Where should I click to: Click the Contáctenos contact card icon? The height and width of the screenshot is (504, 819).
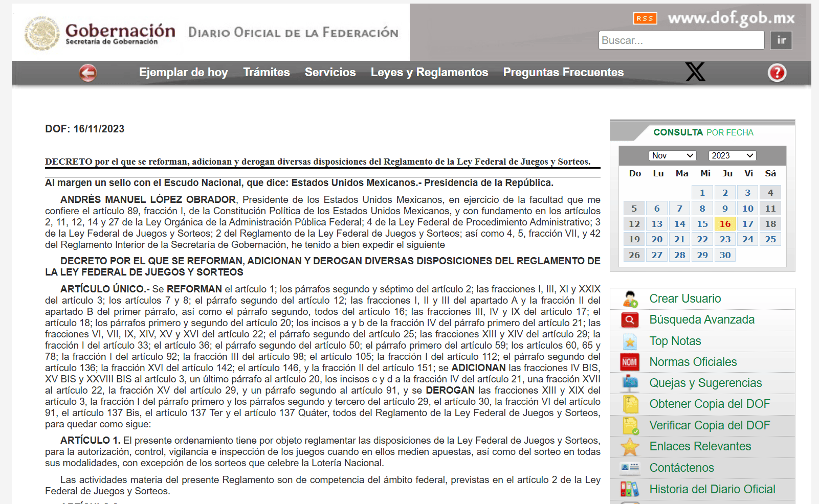pos(630,468)
